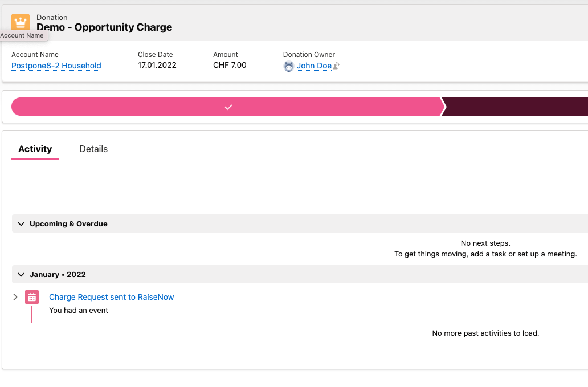
Task: Click the change owner icon beside John Doe
Action: click(x=336, y=66)
